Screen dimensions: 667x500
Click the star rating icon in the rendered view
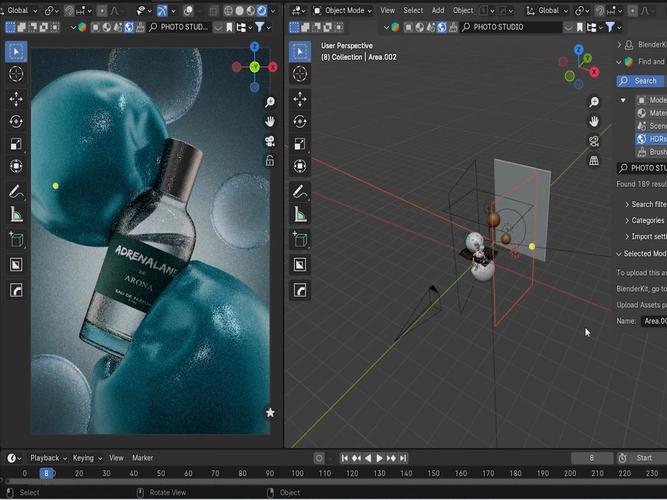click(270, 412)
